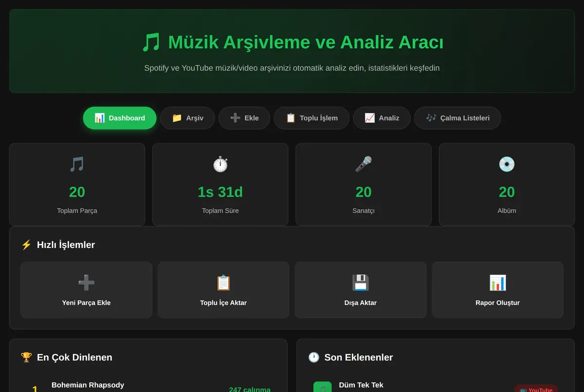Open the Ekle tab
The image size is (584, 392).
pos(244,118)
